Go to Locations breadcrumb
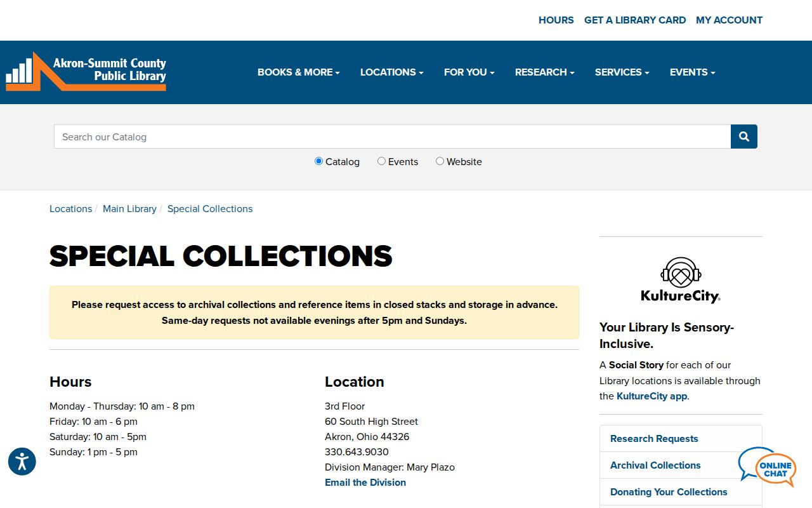This screenshot has width=812, height=508. point(70,209)
